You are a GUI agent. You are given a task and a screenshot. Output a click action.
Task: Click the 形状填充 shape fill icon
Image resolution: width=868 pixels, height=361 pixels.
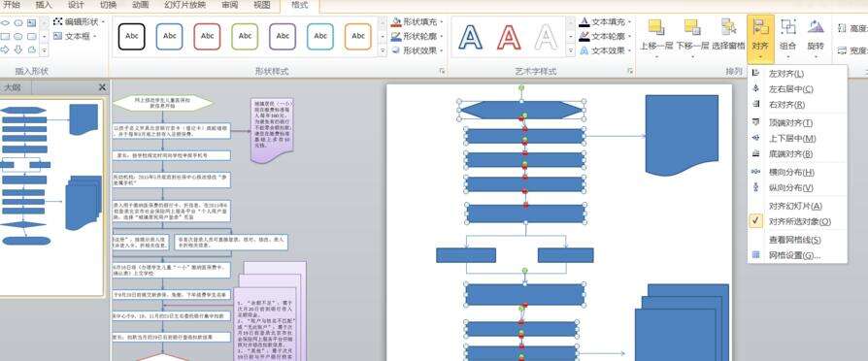coord(396,21)
